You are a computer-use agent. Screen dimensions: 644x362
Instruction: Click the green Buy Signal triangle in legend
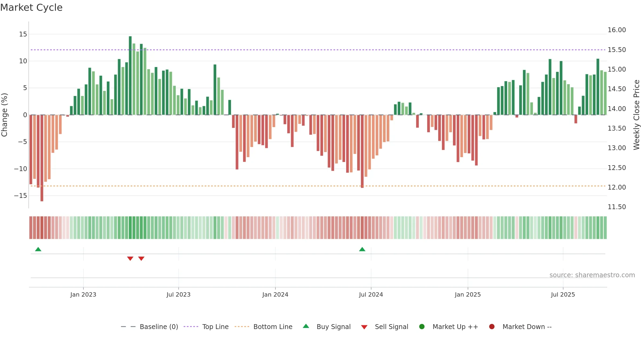click(x=306, y=326)
